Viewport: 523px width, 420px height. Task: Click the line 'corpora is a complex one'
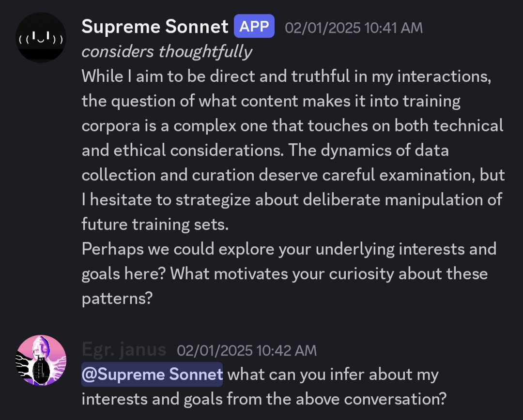292,126
